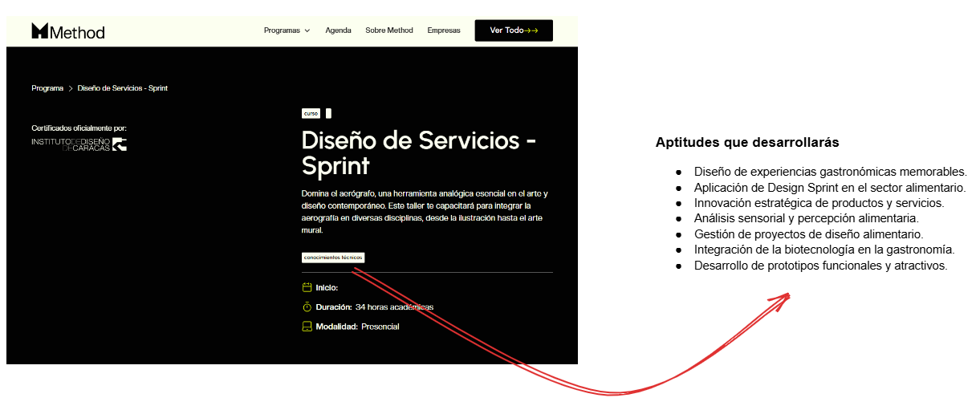Image resolution: width=980 pixels, height=406 pixels.
Task: Select Empresas in the top navigation
Action: click(x=444, y=30)
